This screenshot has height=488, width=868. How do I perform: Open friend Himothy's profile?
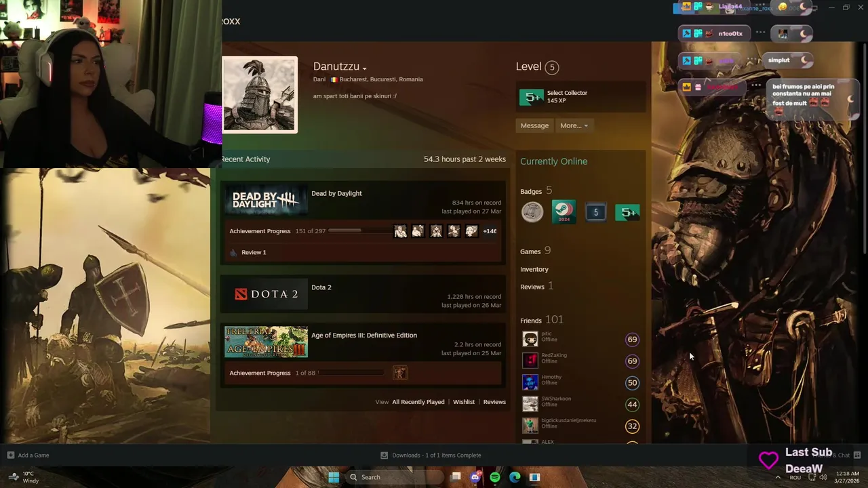(x=551, y=377)
